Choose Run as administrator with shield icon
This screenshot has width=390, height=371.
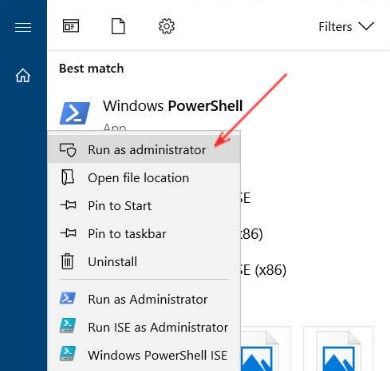(x=144, y=150)
